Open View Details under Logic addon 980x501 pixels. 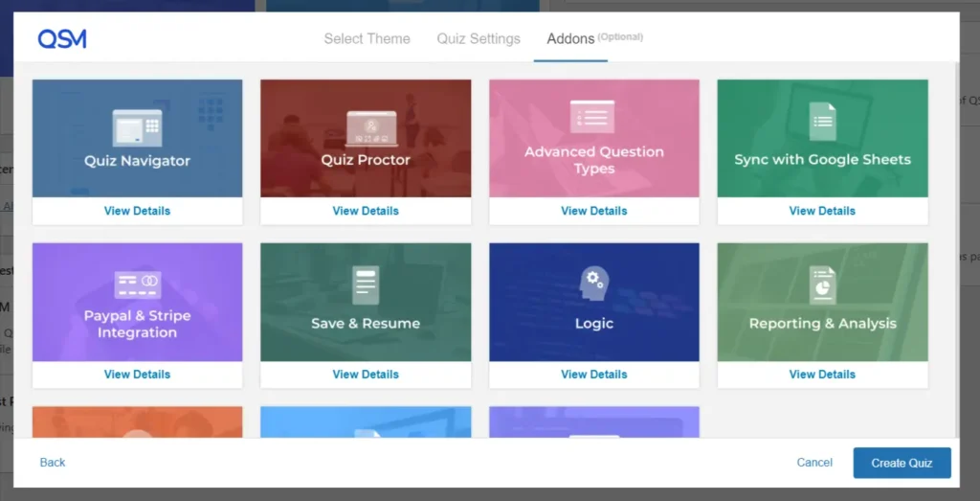coord(593,375)
